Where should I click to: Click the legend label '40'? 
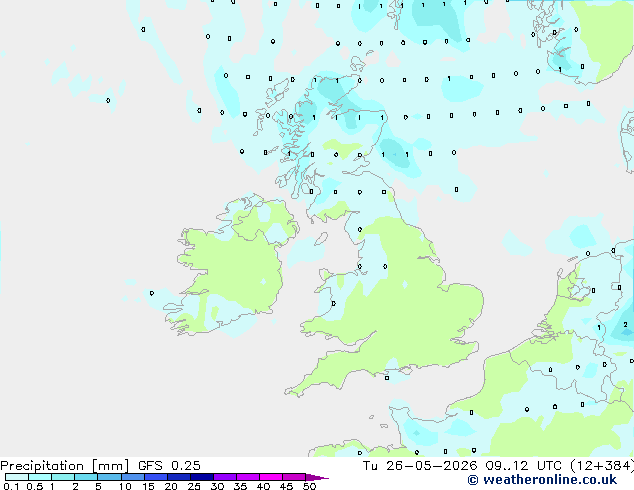pyautogui.click(x=263, y=486)
